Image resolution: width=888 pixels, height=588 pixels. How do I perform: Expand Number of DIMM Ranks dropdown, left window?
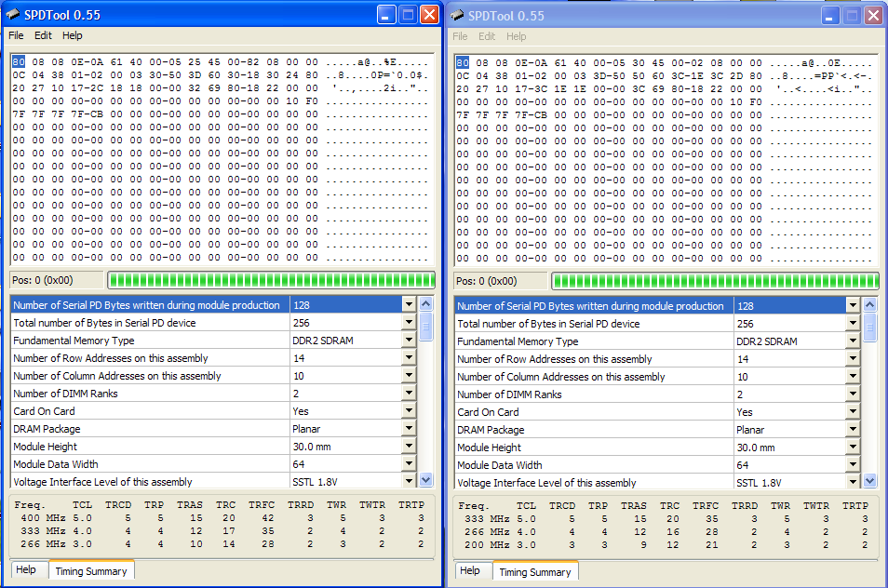(409, 393)
